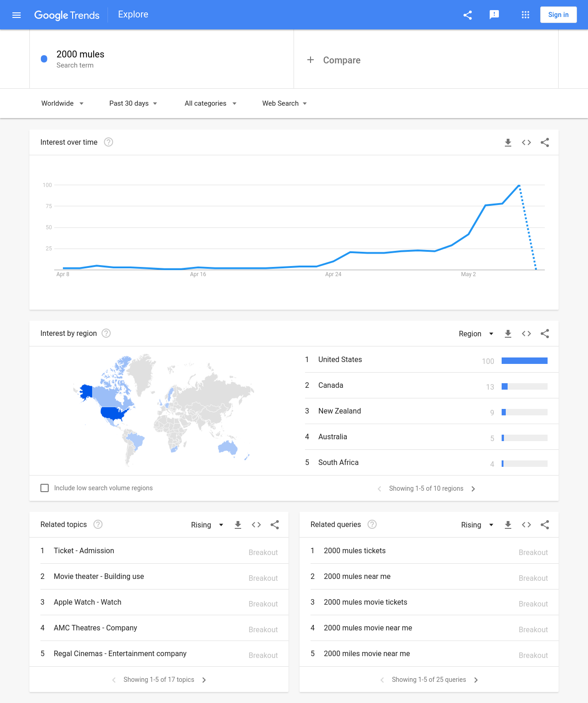Click the blue term color dot
This screenshot has width=588, height=703.
pyautogui.click(x=44, y=59)
